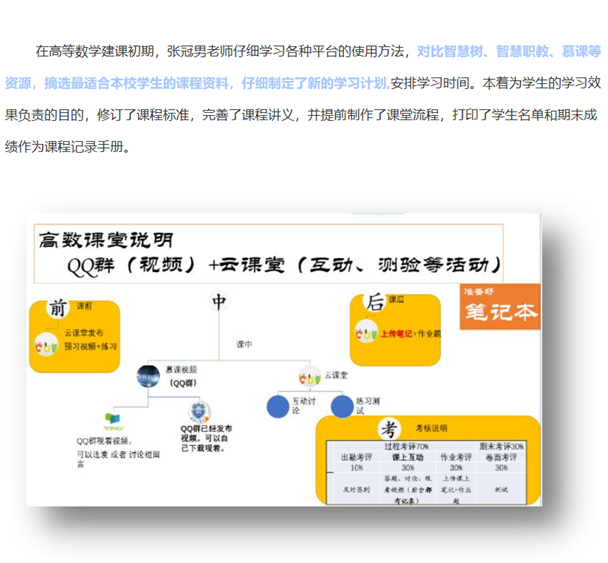Select the icon beside the 云课堂 label under 课中
The image size is (608, 563).
(x=309, y=377)
